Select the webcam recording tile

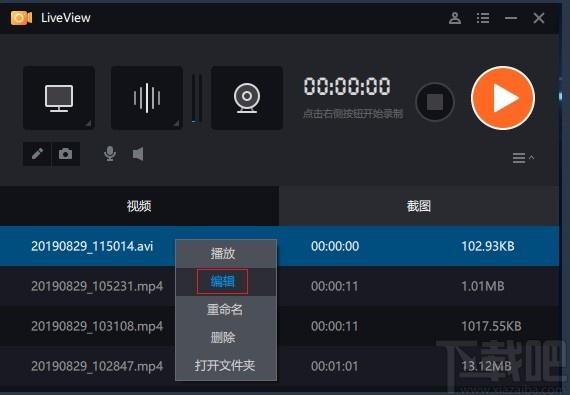click(247, 98)
